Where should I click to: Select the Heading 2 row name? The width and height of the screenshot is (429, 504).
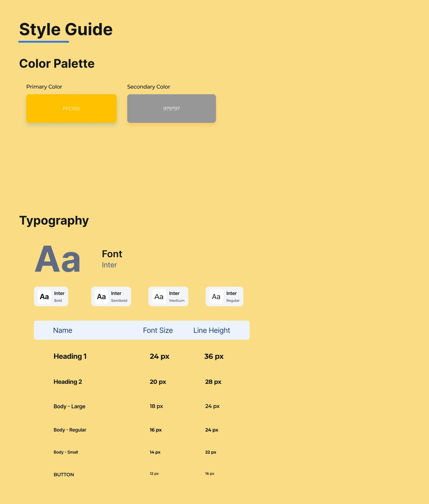click(x=68, y=382)
